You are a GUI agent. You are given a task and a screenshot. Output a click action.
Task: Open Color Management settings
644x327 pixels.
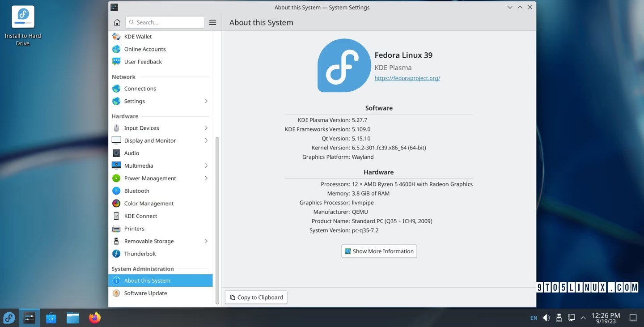point(161,203)
